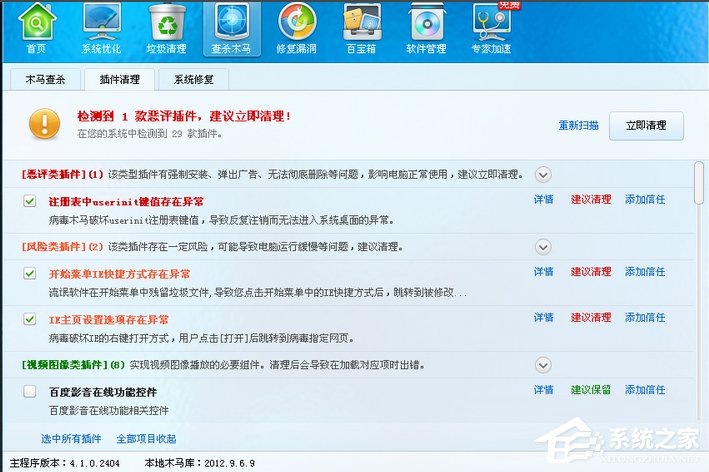Viewport: 709px width, 472px height.
Task: Click the 选中所有插件 link
Action: (x=71, y=439)
